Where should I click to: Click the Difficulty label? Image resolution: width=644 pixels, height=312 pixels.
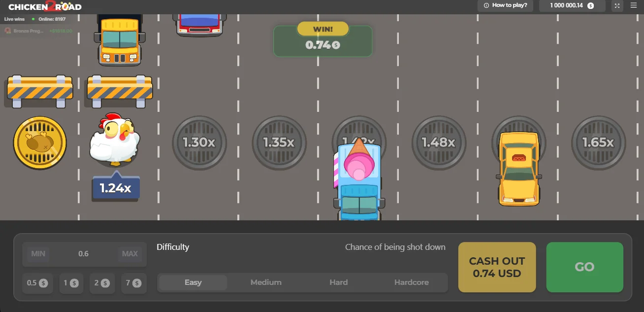pyautogui.click(x=173, y=247)
